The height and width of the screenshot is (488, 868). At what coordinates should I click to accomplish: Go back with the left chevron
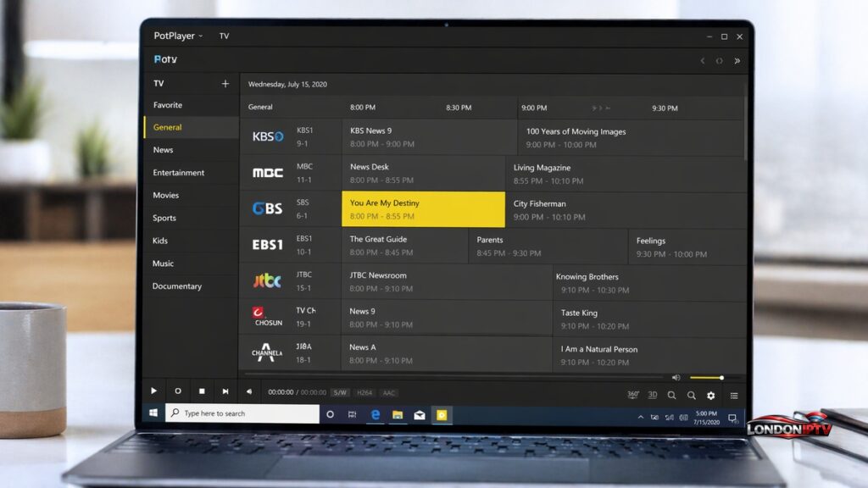pos(703,61)
